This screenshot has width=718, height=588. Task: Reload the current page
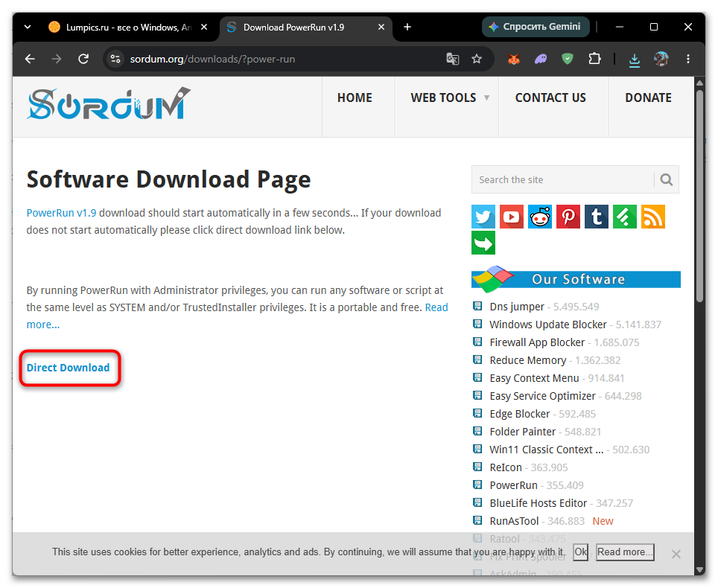83,59
